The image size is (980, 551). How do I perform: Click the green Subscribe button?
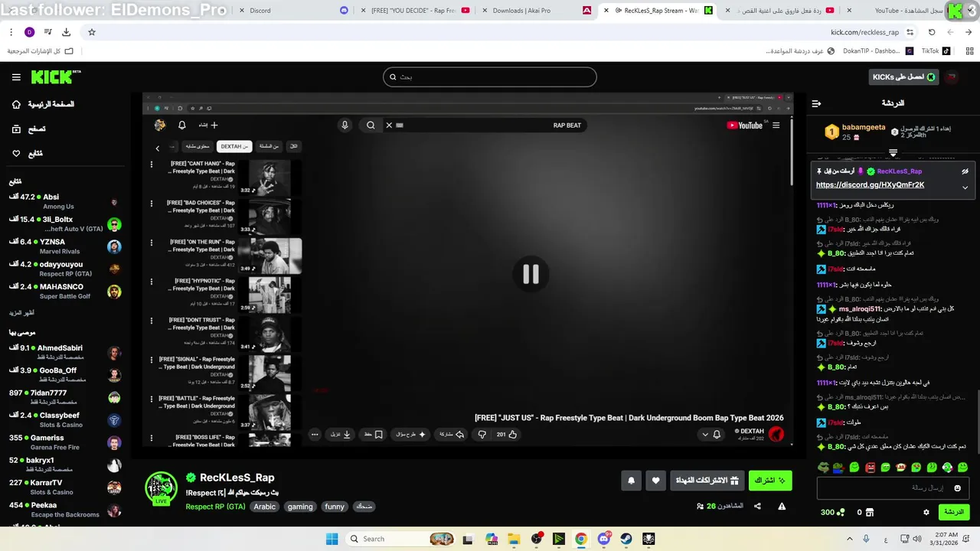point(770,481)
